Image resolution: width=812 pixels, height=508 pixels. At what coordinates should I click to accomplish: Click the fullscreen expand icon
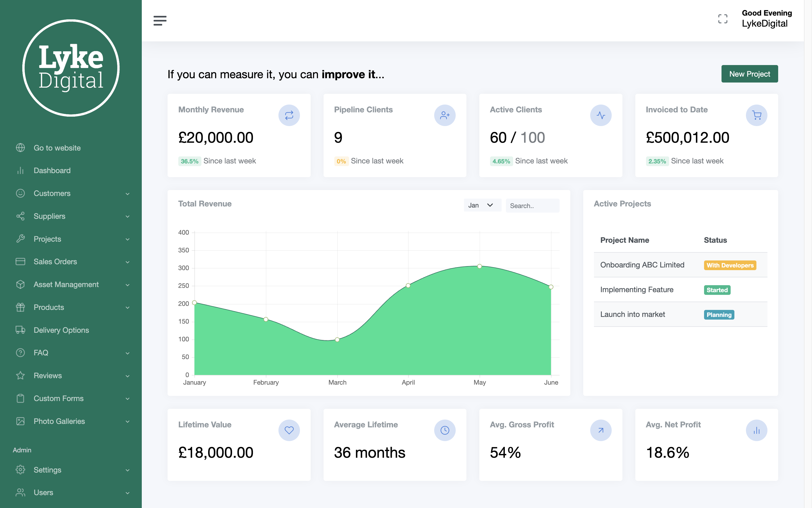[x=723, y=19]
